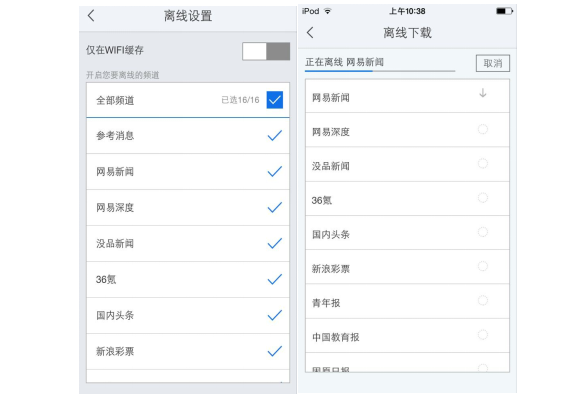
Task: Tap the 没品新闻 row in the download list
Action: pyautogui.click(x=407, y=164)
